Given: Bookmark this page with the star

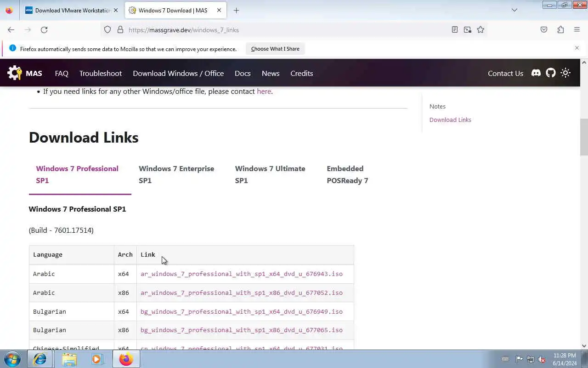Looking at the screenshot, I should pos(481,29).
